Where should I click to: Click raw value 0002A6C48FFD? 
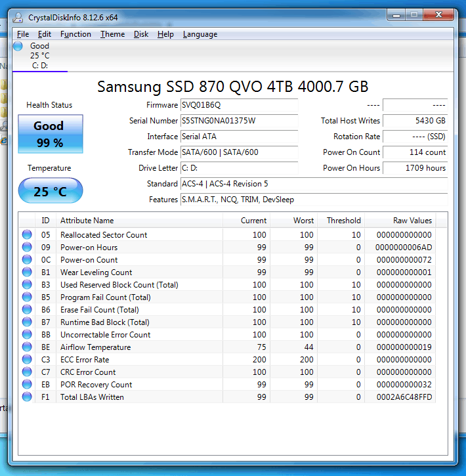pyautogui.click(x=404, y=397)
